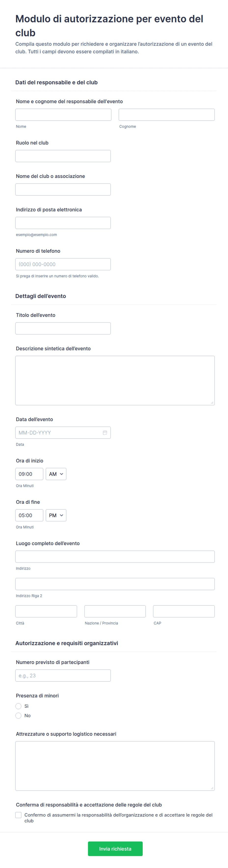The image size is (228, 868).
Task: Submit with the Invia richiesta button
Action: (115, 848)
